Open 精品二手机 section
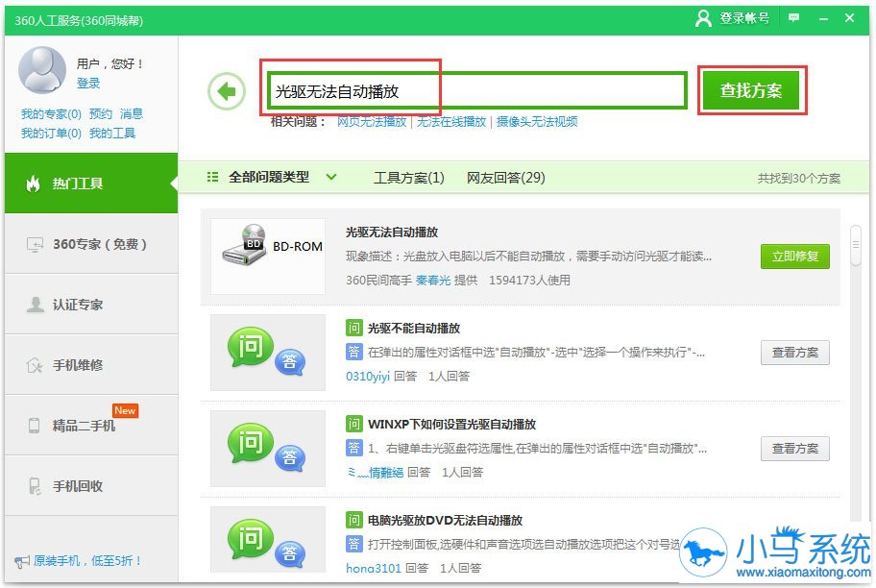 [91, 426]
